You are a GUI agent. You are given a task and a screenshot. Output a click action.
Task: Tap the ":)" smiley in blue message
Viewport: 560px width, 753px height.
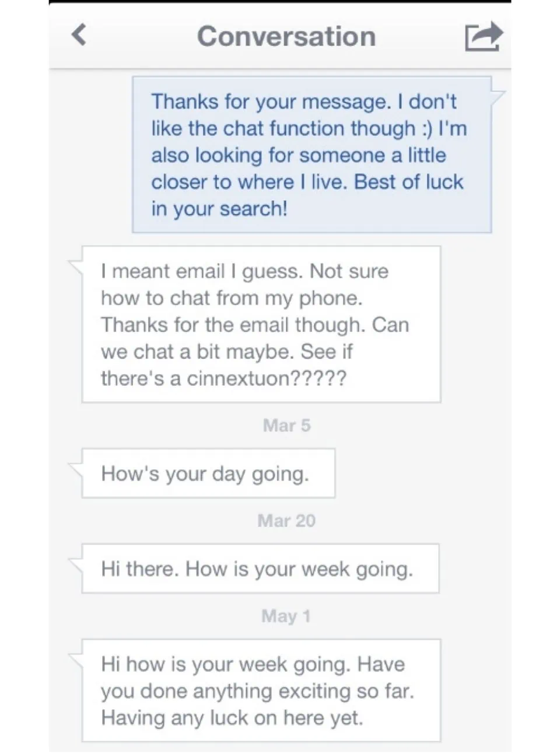coord(427,128)
